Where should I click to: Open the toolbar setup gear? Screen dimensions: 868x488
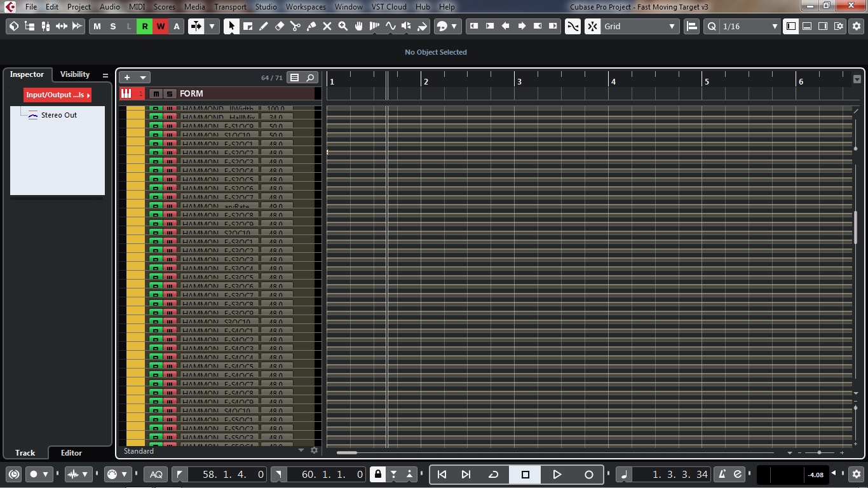coord(857,26)
